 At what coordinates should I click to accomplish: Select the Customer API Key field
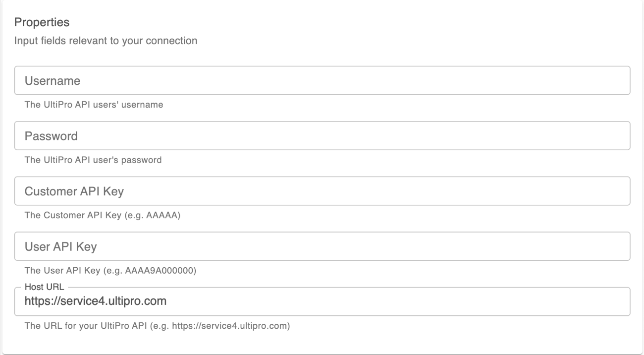tap(322, 191)
